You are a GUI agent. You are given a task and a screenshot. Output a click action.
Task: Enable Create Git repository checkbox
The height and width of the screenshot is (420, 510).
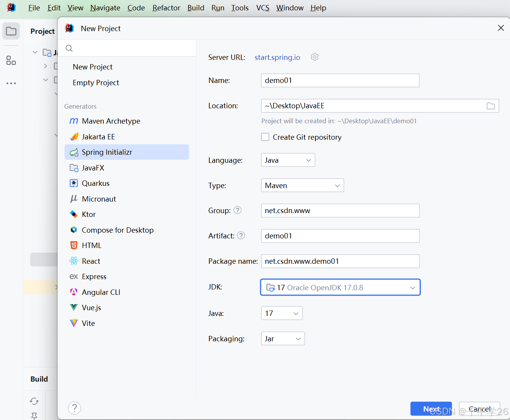point(265,137)
